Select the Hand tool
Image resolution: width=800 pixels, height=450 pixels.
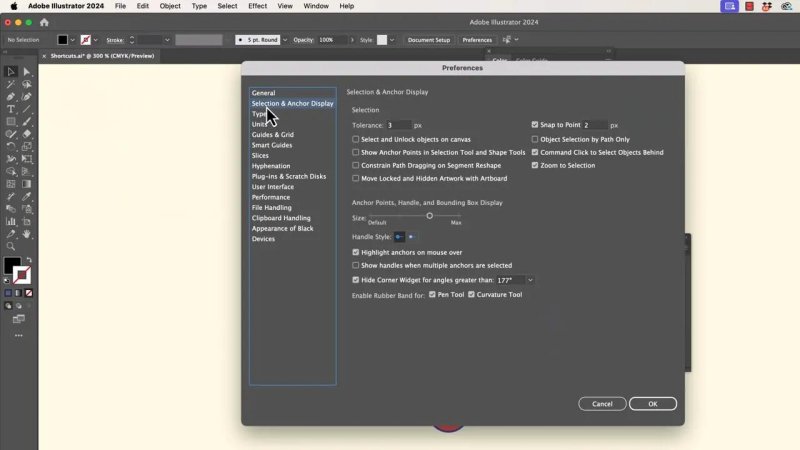[27, 234]
